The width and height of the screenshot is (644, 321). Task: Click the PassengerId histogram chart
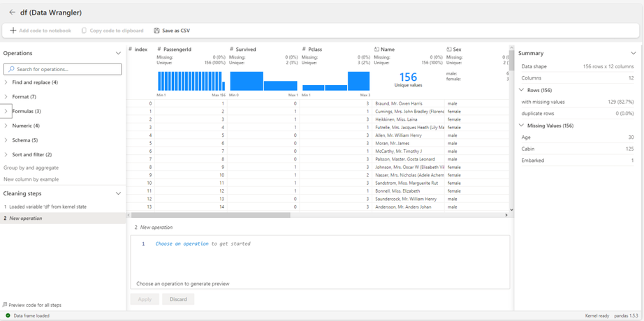(191, 81)
